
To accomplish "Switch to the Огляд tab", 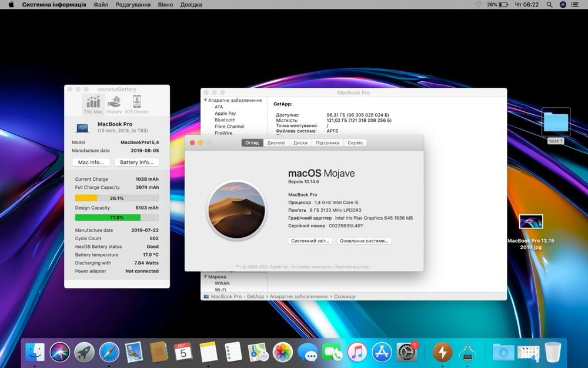I will click(x=252, y=142).
